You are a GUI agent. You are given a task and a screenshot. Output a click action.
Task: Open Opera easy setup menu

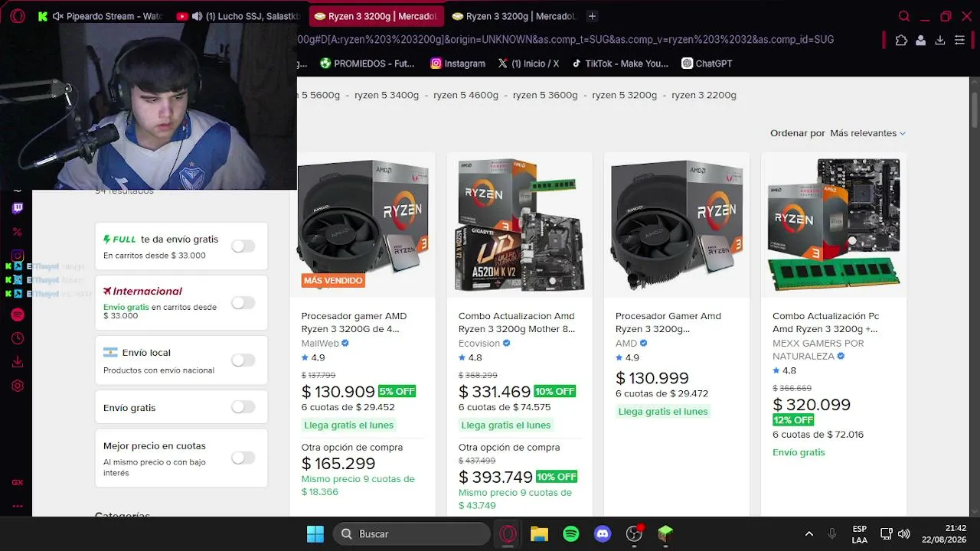(x=959, y=40)
